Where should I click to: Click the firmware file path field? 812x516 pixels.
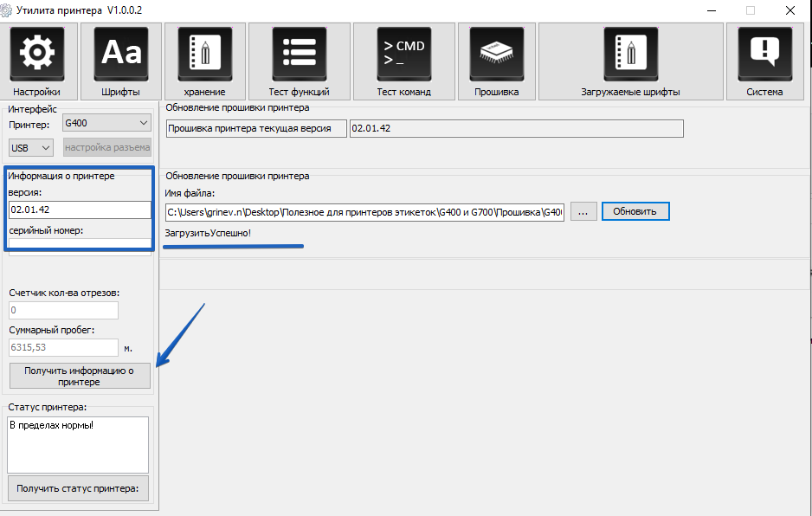tap(364, 212)
